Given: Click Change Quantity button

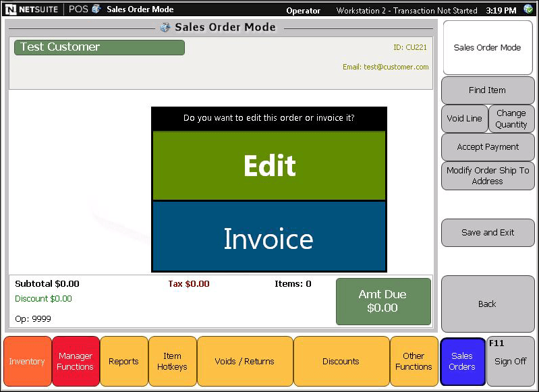Looking at the screenshot, I should point(511,119).
